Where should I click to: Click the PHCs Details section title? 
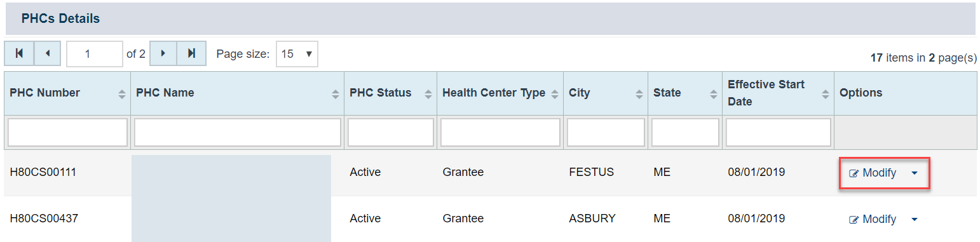pyautogui.click(x=60, y=18)
